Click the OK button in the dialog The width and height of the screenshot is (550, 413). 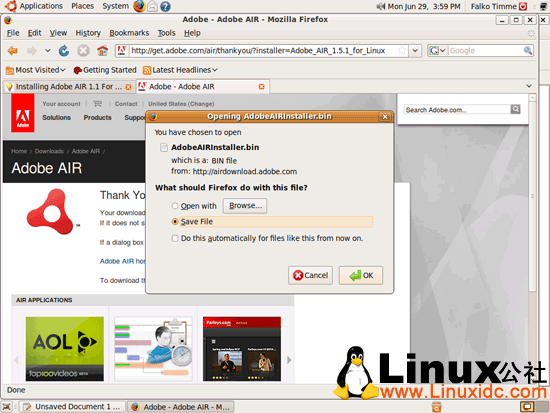(x=361, y=275)
